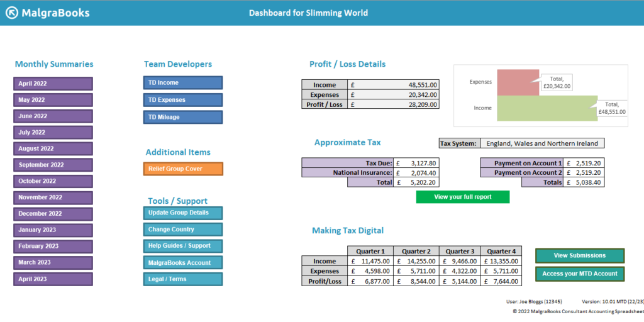Click the User: Joe Bloggs (12345) text
The height and width of the screenshot is (322, 644).
(535, 301)
